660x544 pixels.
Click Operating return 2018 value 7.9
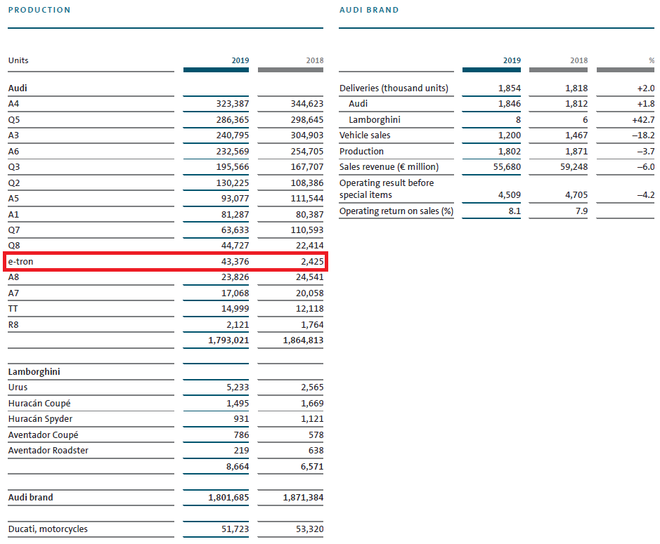(581, 211)
